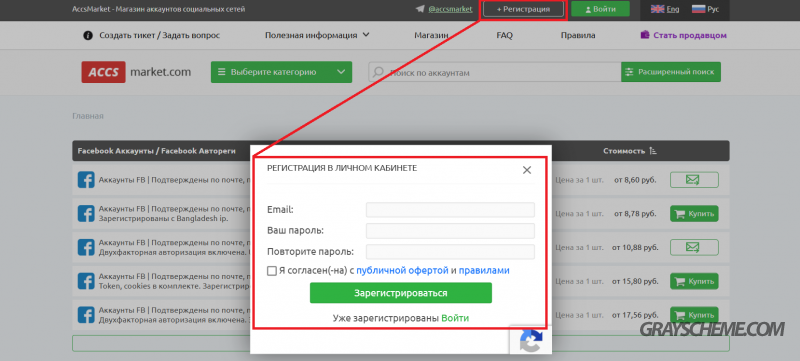This screenshot has width=800, height=361.
Task: Switch language to Eng
Action: (x=673, y=9)
